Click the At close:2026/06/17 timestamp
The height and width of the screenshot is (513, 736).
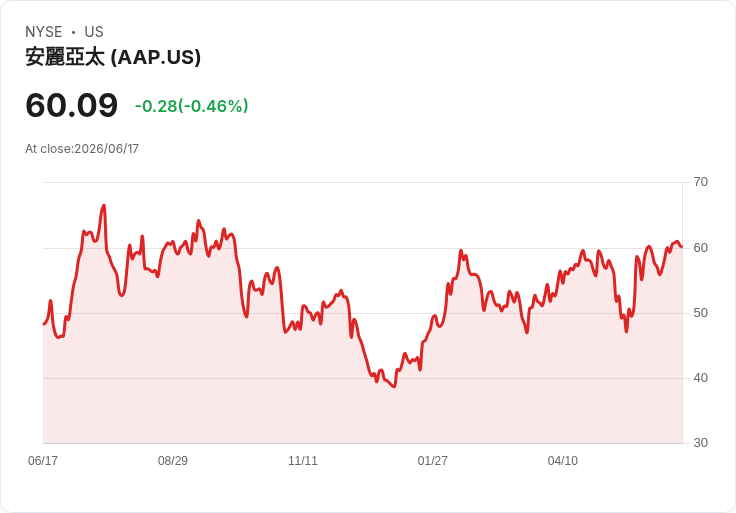(82, 149)
